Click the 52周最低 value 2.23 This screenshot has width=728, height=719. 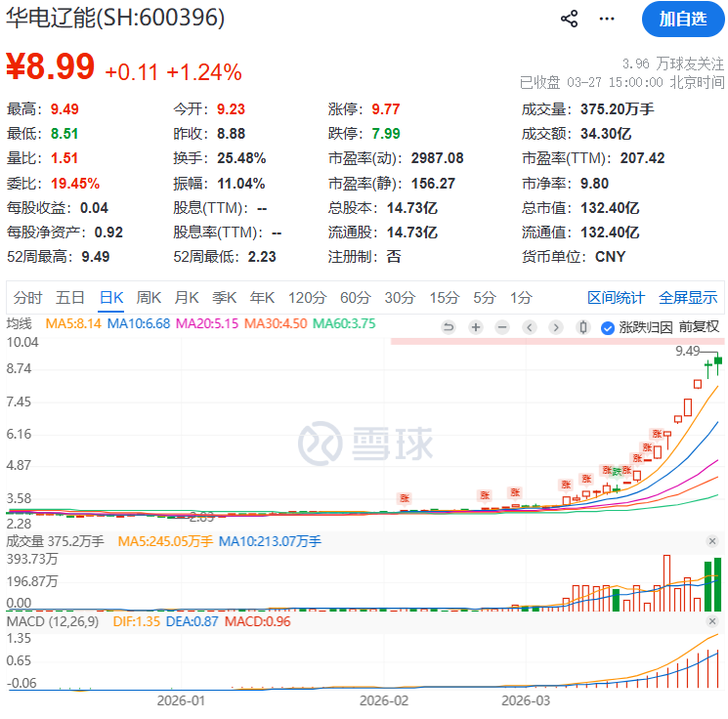click(262, 257)
